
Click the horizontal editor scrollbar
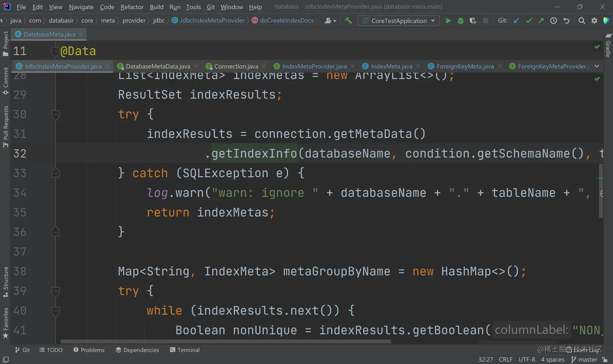pyautogui.click(x=226, y=341)
